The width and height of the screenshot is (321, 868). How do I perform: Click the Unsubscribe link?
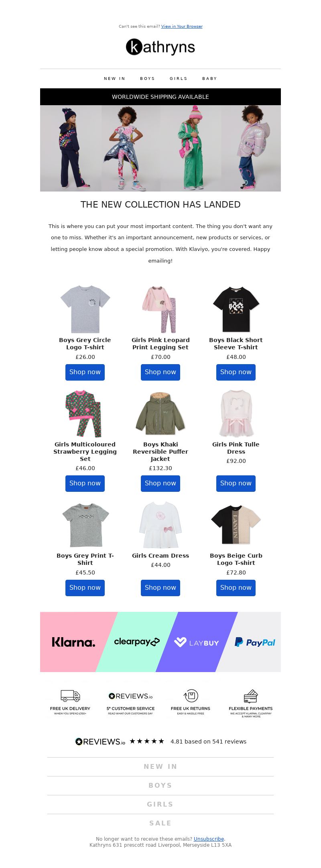(209, 839)
